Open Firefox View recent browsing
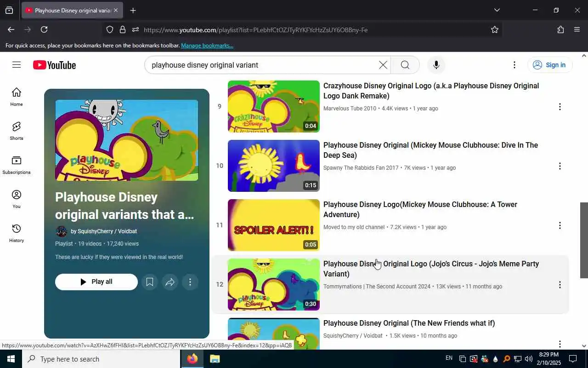The width and height of the screenshot is (588, 368). [9, 10]
